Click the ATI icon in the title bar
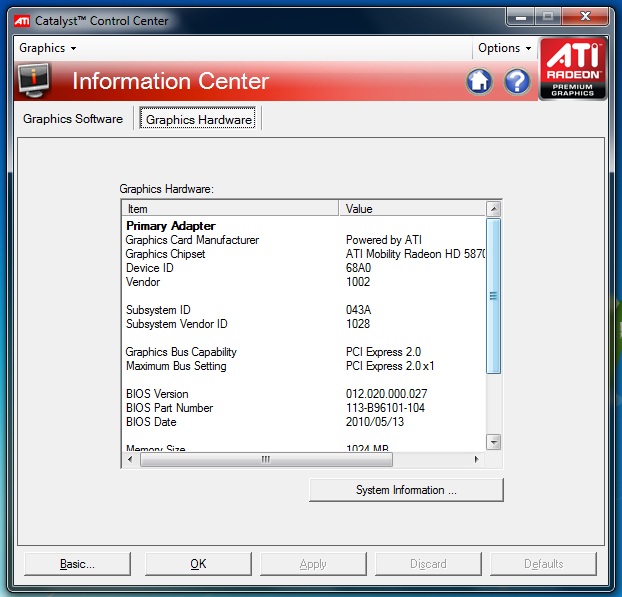Image resolution: width=622 pixels, height=597 pixels. click(x=22, y=21)
